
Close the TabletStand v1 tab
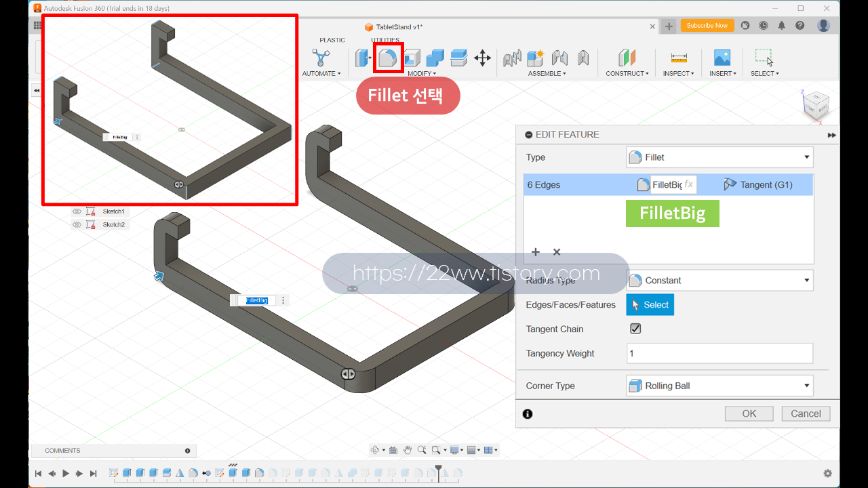[x=652, y=26]
